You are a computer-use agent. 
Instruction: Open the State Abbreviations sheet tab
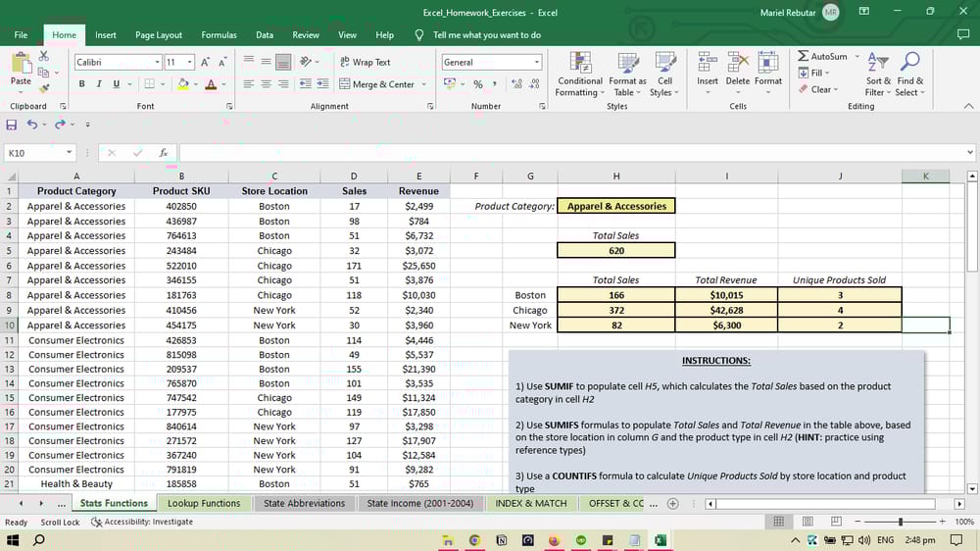click(305, 504)
